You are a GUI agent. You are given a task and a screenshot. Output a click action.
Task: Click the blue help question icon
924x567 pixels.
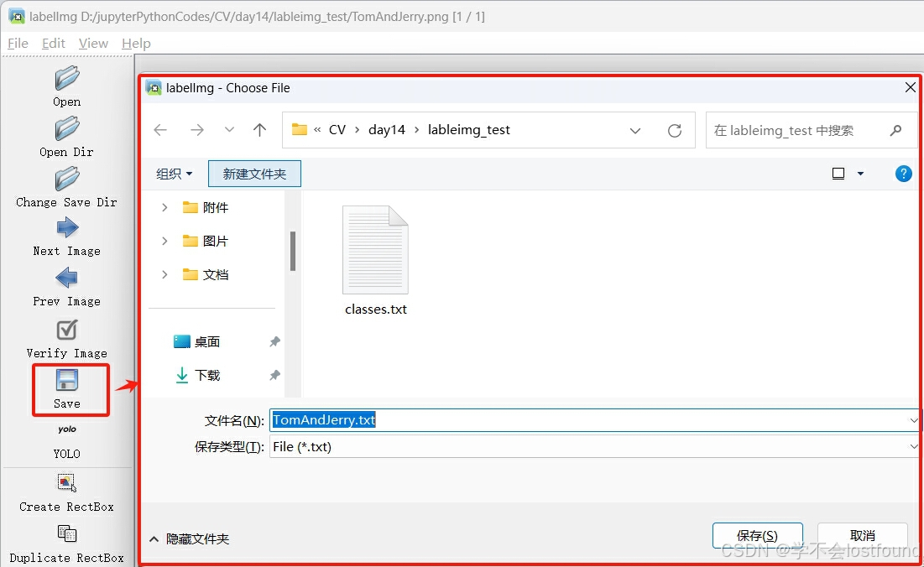[x=903, y=174]
